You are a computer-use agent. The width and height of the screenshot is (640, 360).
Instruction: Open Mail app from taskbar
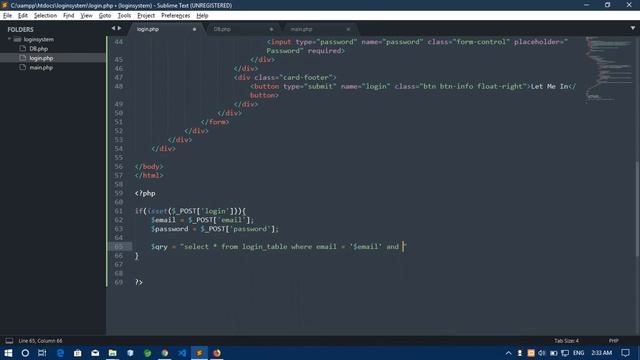95,353
